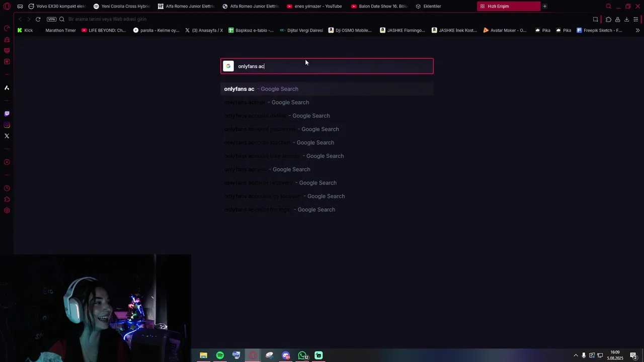Open the Easy Setup menu icon

click(636, 19)
